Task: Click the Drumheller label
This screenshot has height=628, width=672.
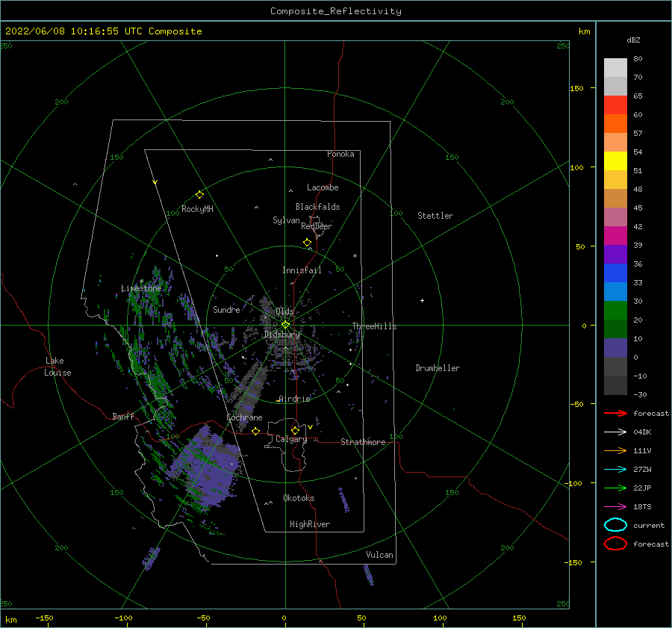Action: click(x=438, y=368)
